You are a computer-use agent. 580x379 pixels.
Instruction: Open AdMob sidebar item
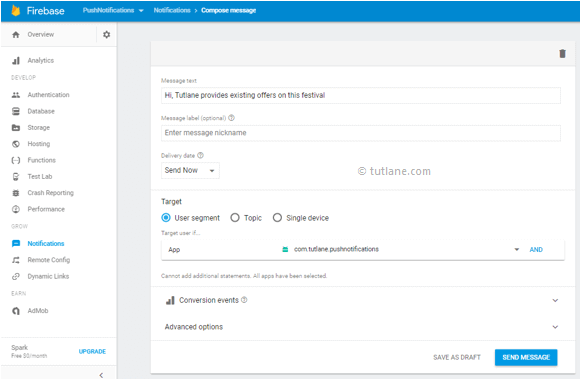point(38,311)
